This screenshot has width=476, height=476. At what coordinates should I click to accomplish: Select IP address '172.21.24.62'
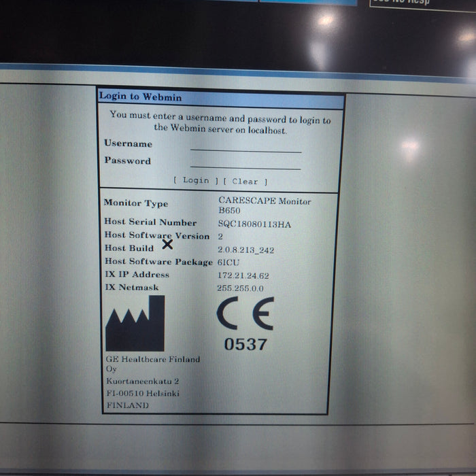pyautogui.click(x=243, y=275)
